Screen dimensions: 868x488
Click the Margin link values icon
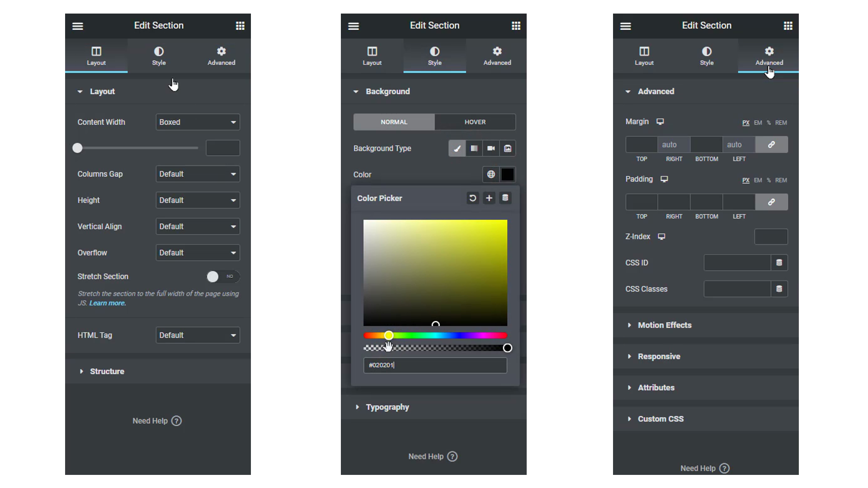[771, 145]
